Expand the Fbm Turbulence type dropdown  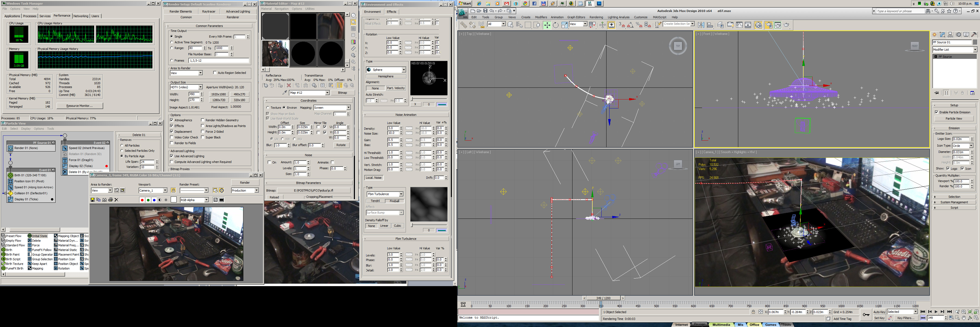pos(401,194)
